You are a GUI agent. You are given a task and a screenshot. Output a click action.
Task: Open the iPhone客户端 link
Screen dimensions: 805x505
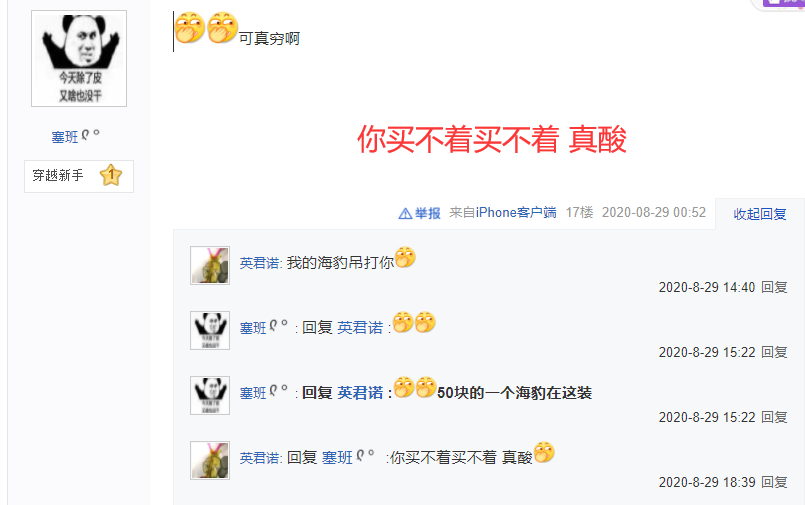click(x=516, y=212)
